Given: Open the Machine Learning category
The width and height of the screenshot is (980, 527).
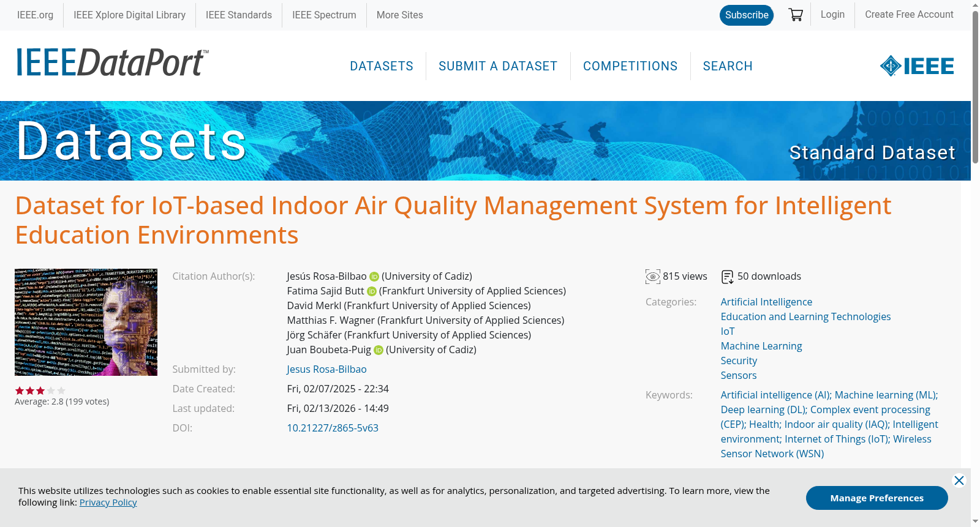Looking at the screenshot, I should coord(761,346).
